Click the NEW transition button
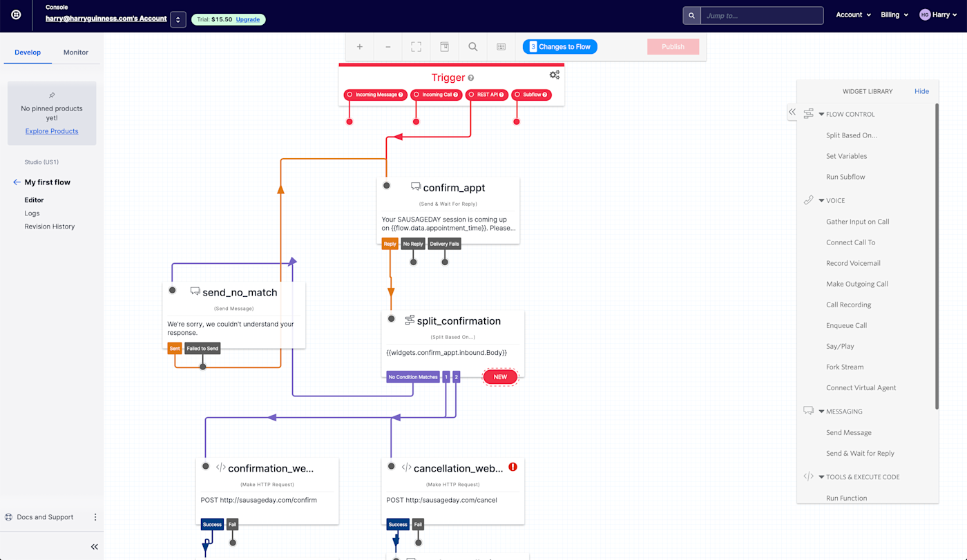This screenshot has width=967, height=560. point(500,377)
